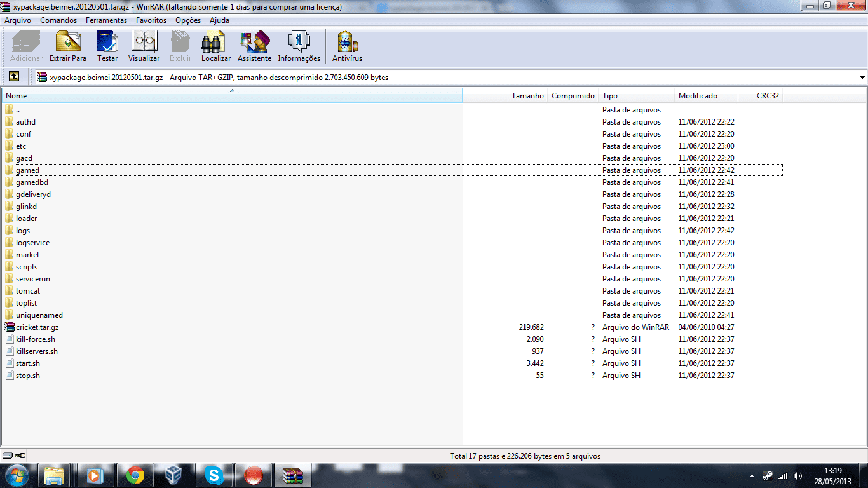This screenshot has height=488, width=868.
Task: Select the cricket.tar.gz archive icon
Action: [9, 327]
